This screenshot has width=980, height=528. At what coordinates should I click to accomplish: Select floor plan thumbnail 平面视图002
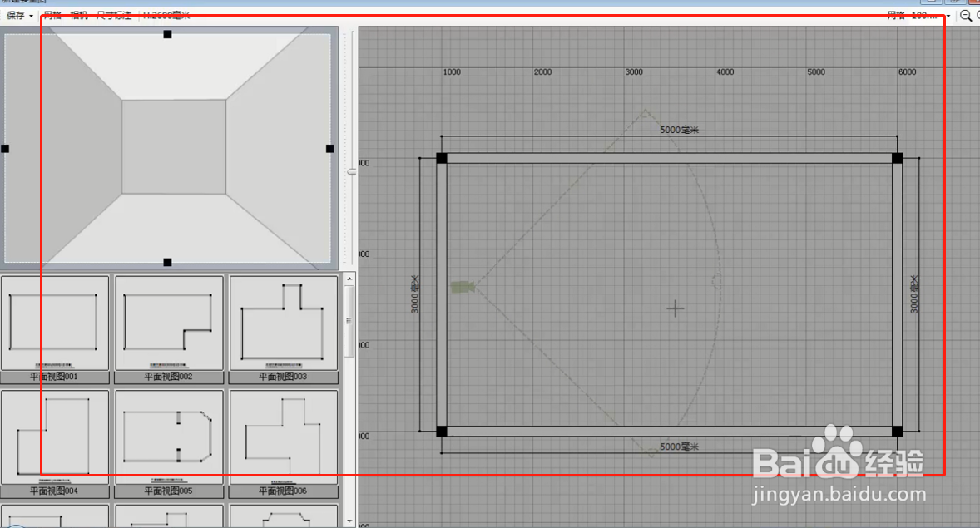click(x=170, y=329)
